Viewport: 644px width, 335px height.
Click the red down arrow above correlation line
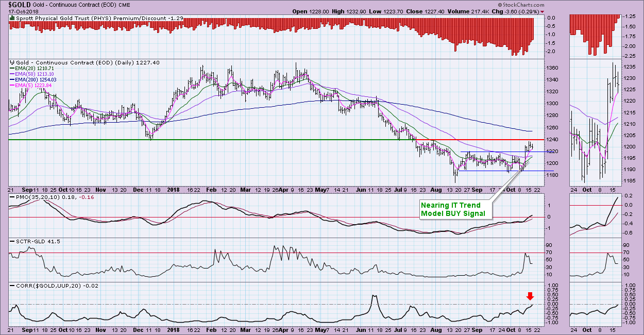tap(530, 296)
